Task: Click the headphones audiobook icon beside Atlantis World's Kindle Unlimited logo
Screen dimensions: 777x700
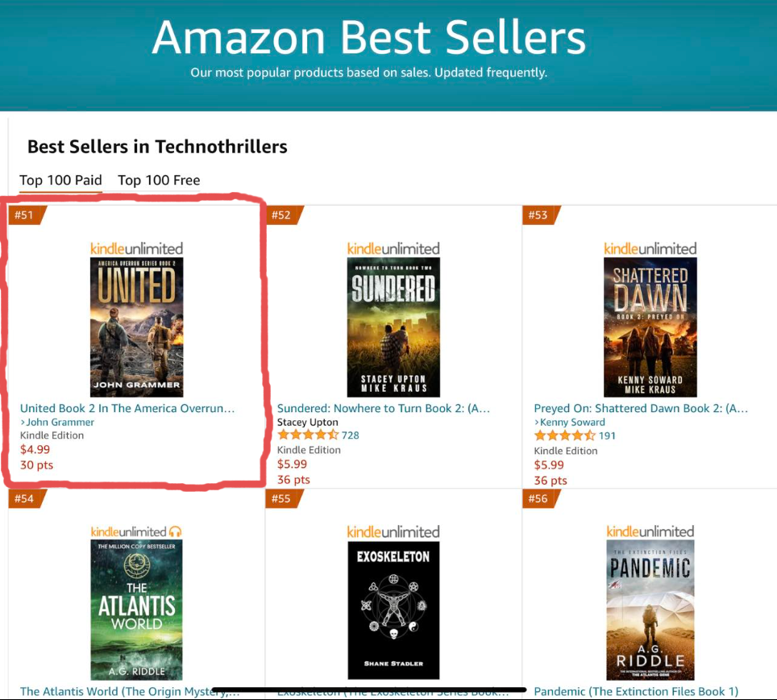Action: point(173,531)
